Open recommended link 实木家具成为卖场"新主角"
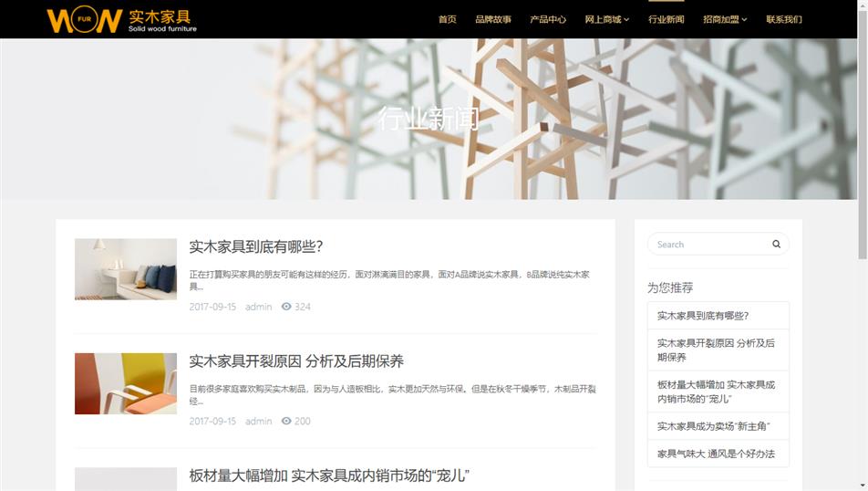Viewport: 868px width, 491px height. pyautogui.click(x=714, y=426)
